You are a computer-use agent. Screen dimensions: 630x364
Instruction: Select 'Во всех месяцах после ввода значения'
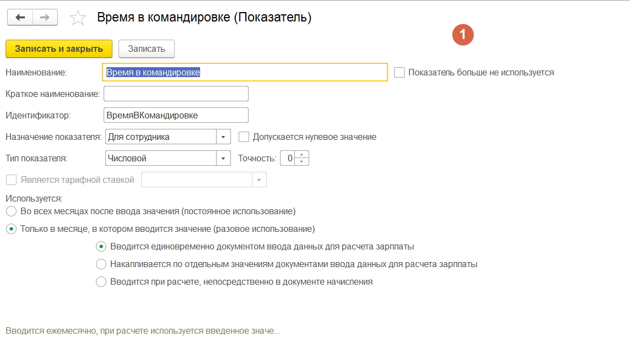tap(10, 211)
